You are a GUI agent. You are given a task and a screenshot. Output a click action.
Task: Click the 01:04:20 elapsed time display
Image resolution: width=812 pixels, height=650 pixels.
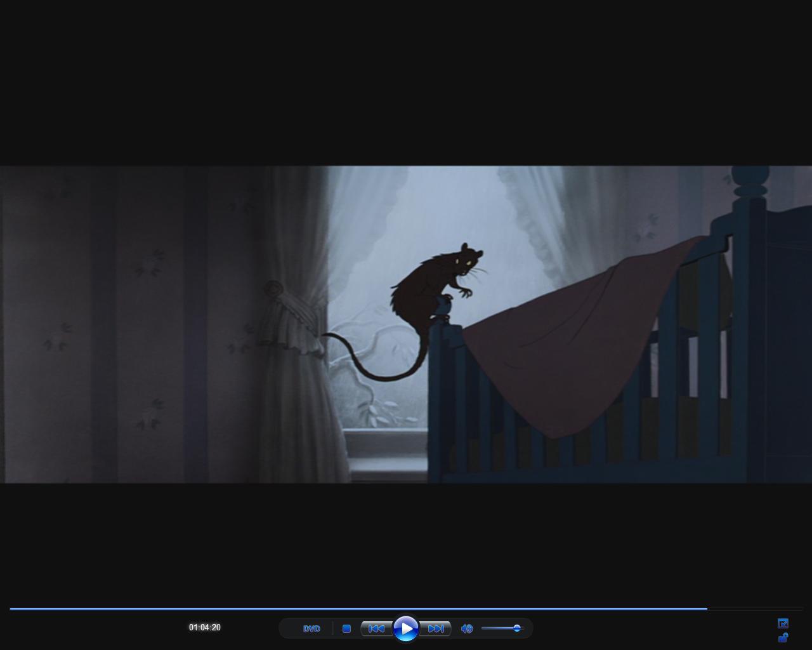204,628
